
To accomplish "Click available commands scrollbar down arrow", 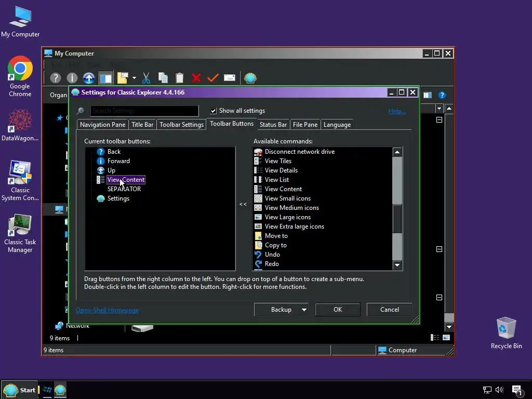I will pyautogui.click(x=397, y=265).
